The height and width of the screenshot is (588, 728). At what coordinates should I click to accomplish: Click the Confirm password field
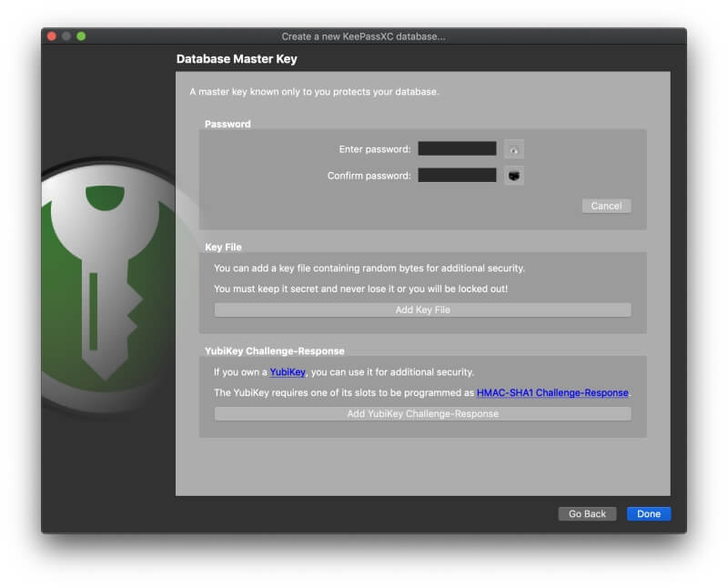point(457,175)
